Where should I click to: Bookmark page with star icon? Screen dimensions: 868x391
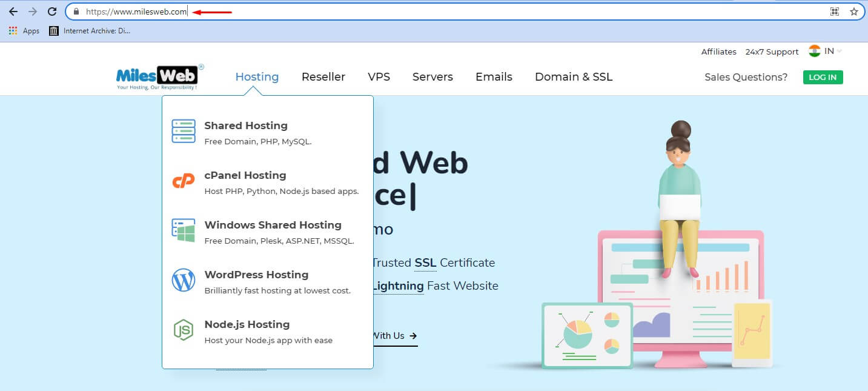pyautogui.click(x=854, y=12)
